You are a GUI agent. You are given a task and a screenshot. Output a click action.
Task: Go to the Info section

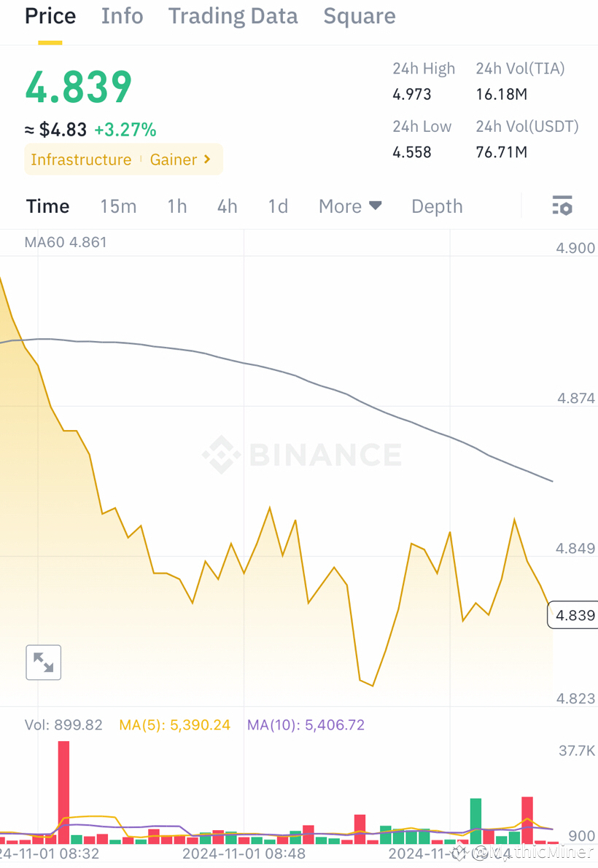point(122,16)
